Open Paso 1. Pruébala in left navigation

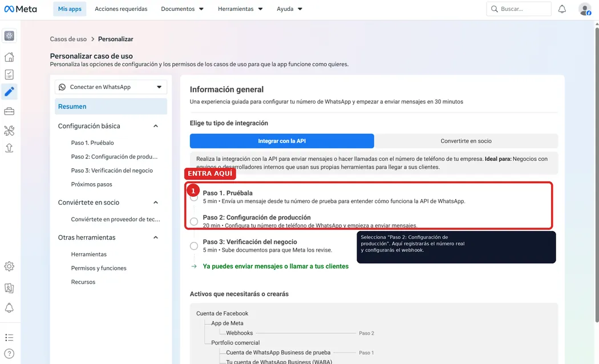(92, 143)
